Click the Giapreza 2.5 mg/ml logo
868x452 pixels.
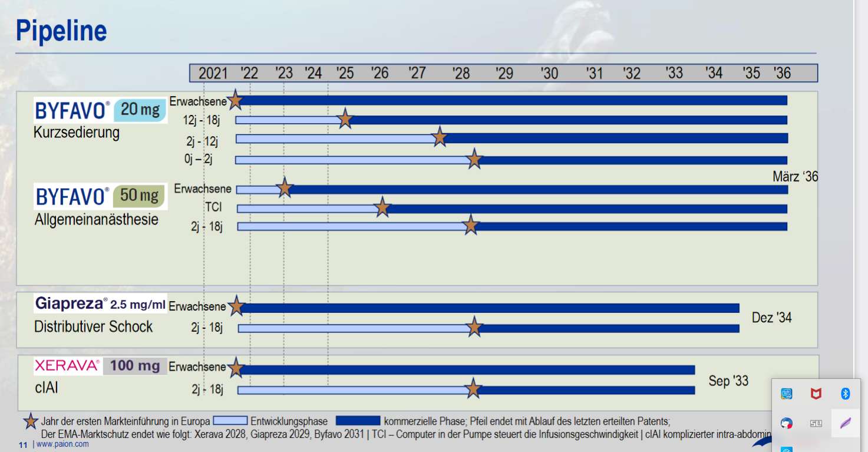click(100, 303)
